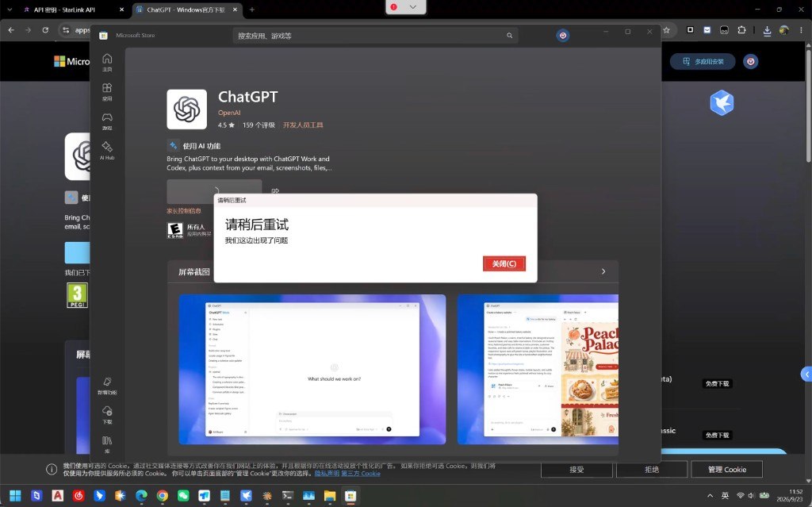Screen dimensions: 812x507
Task: Click 免费下载 beside the text ending 'ssic'
Action: (x=717, y=435)
